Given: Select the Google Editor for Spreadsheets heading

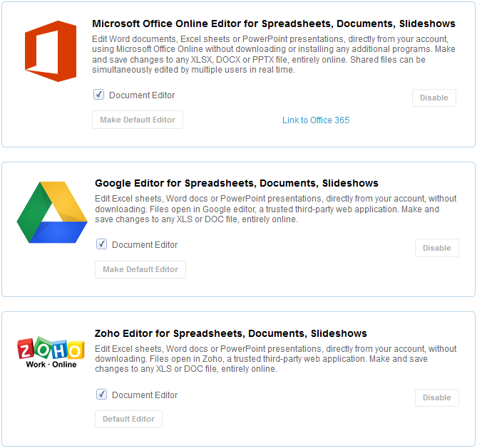Looking at the screenshot, I should pos(237,183).
